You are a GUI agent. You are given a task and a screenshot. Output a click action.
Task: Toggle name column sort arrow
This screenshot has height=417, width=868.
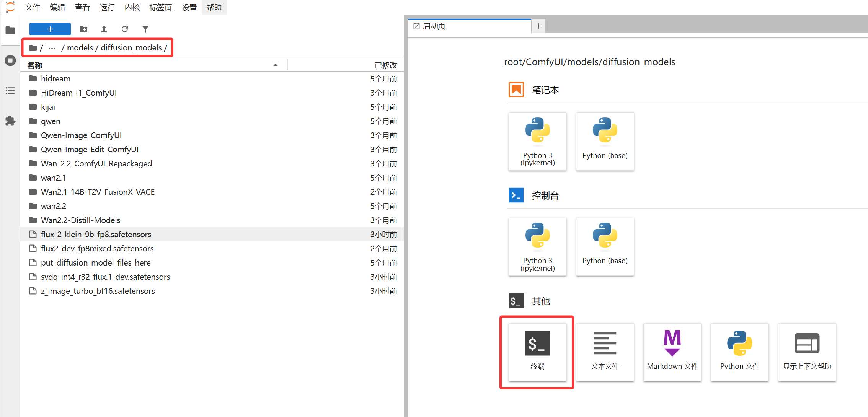pyautogui.click(x=275, y=65)
